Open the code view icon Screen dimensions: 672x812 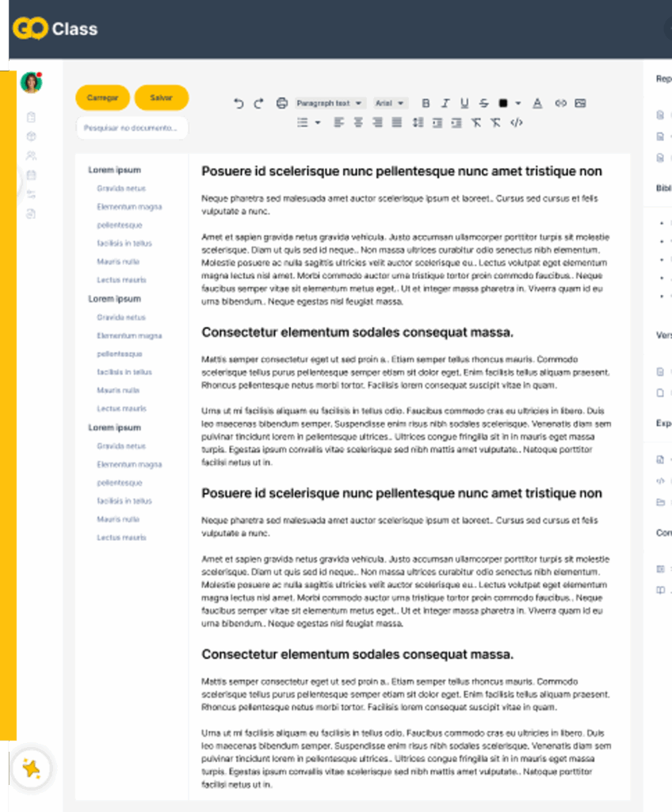click(x=516, y=122)
